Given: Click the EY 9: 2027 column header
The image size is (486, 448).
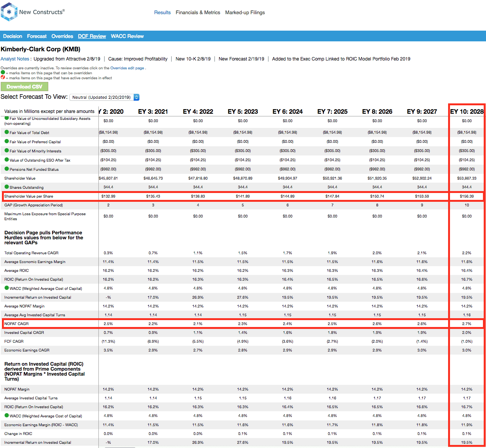Looking at the screenshot, I should coord(422,111).
